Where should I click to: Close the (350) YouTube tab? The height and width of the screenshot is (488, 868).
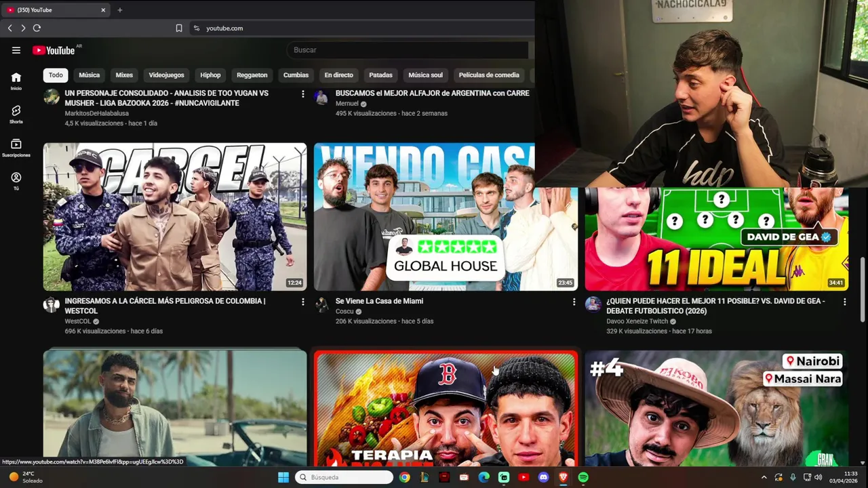pyautogui.click(x=103, y=9)
